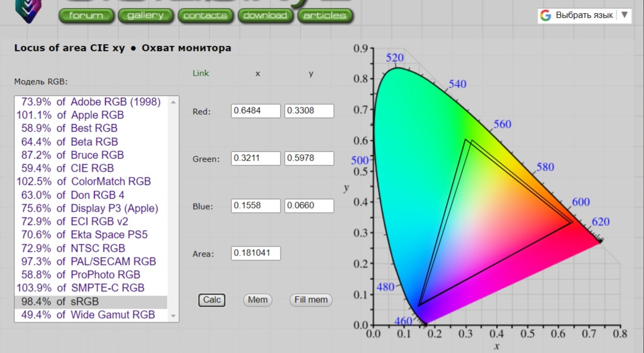The height and width of the screenshot is (353, 644).
Task: Open the forum menu tab
Action: [x=86, y=15]
